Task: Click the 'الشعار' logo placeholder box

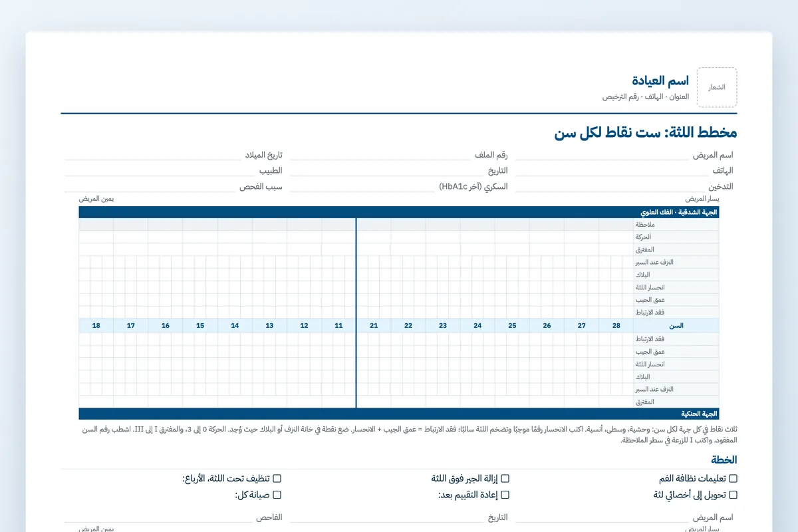Action: pyautogui.click(x=717, y=87)
